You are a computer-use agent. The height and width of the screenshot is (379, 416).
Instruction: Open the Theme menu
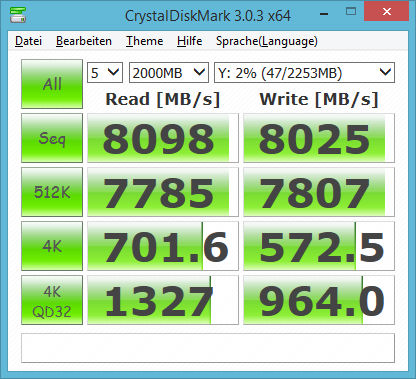click(144, 41)
